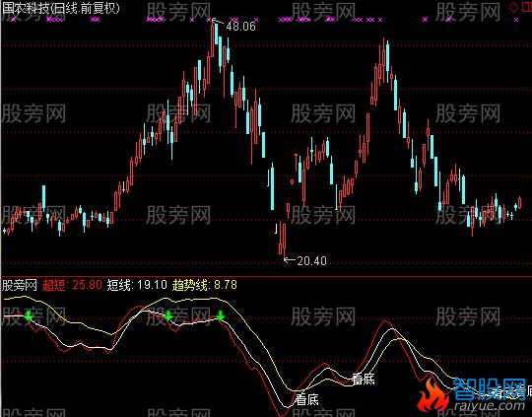This screenshot has width=532, height=417.
Task: Click the white J marker near the low
Action: [x=276, y=229]
